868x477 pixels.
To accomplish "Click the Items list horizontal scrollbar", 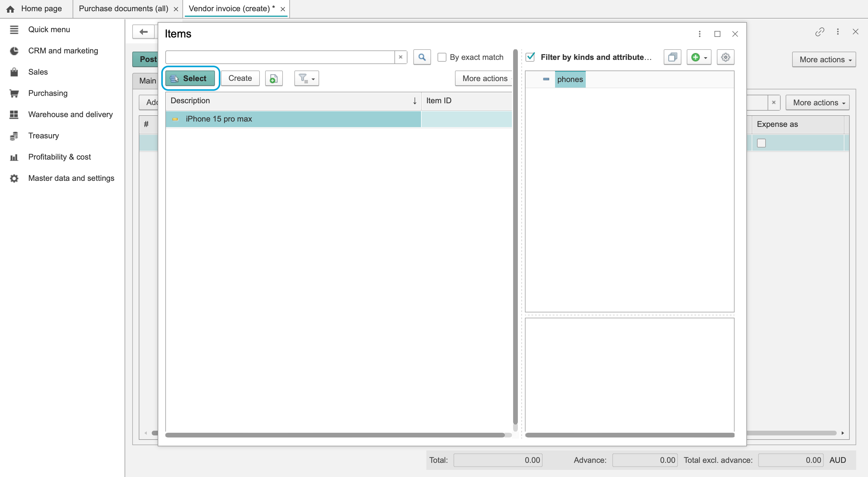I will pyautogui.click(x=335, y=435).
